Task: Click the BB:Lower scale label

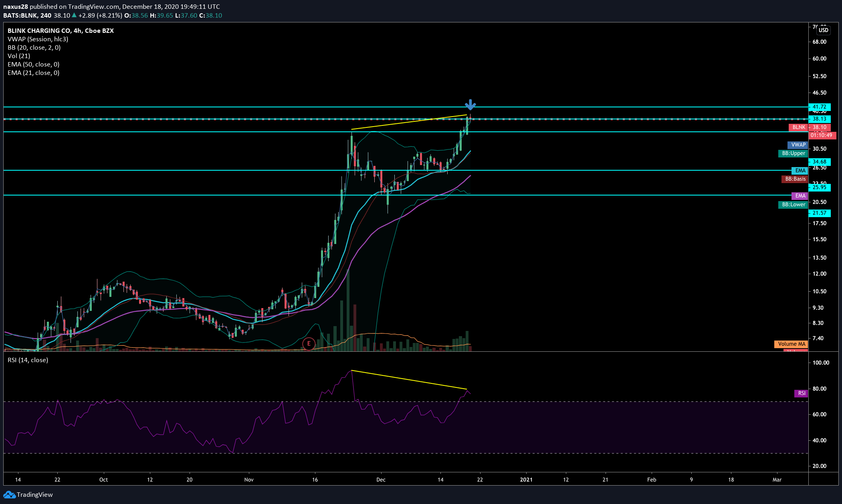Action: (794, 205)
